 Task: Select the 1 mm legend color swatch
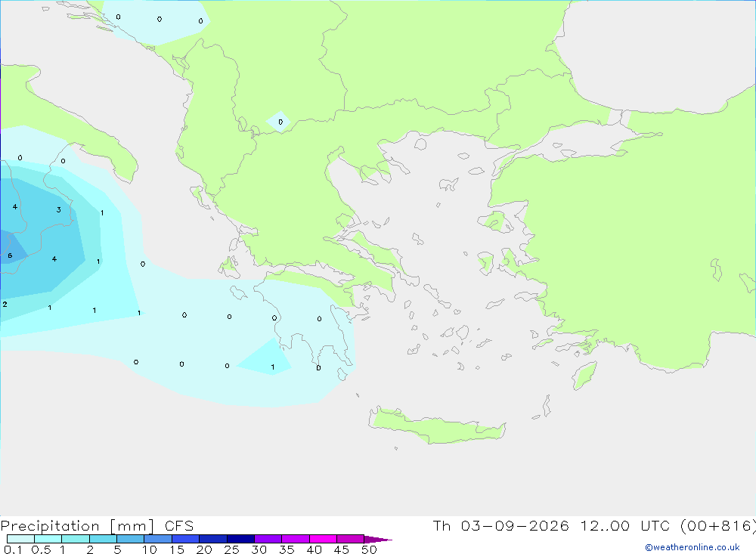coord(76,539)
